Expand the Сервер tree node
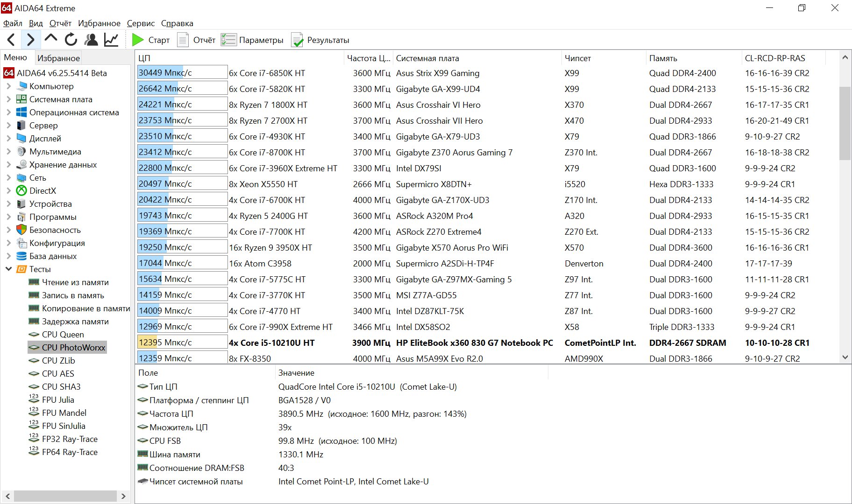Screen dimensions: 852x504 (x=8, y=126)
